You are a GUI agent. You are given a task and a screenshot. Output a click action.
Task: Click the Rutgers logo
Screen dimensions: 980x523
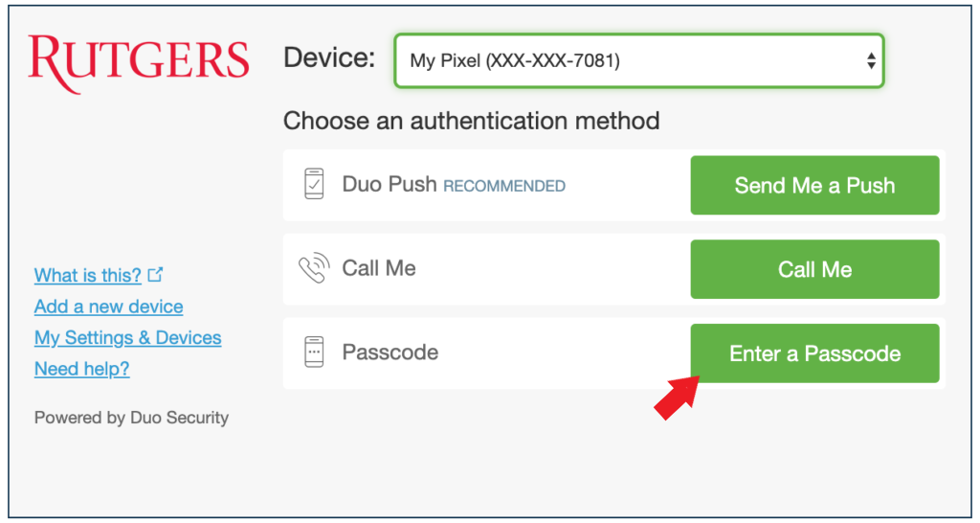tap(139, 65)
